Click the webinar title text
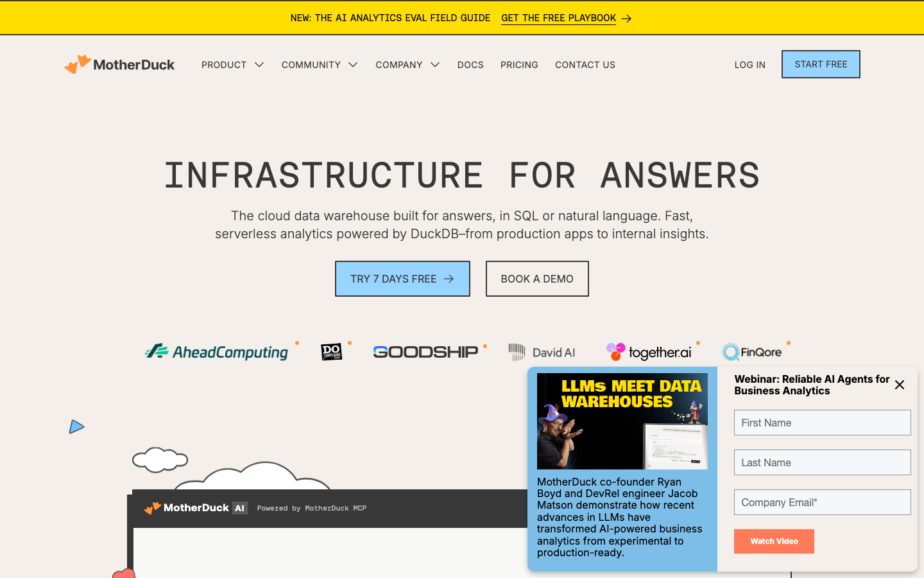This screenshot has height=578, width=924. click(812, 385)
